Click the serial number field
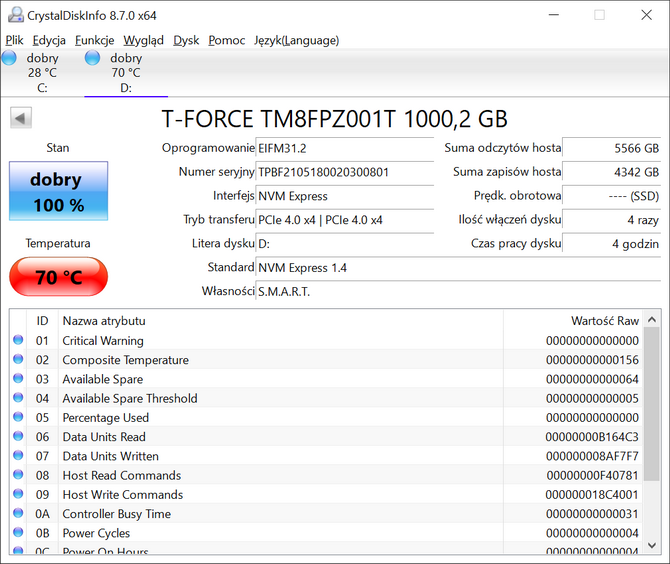The image size is (670, 564). click(345, 172)
